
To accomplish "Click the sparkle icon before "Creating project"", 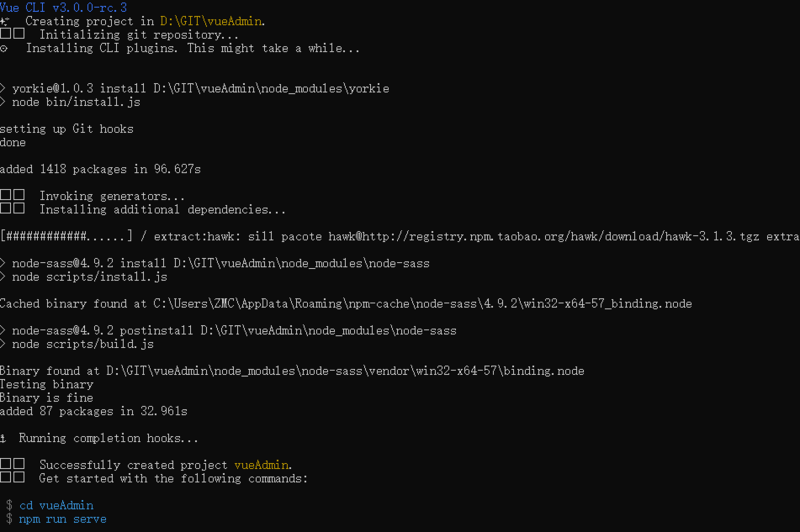I will pyautogui.click(x=5, y=21).
